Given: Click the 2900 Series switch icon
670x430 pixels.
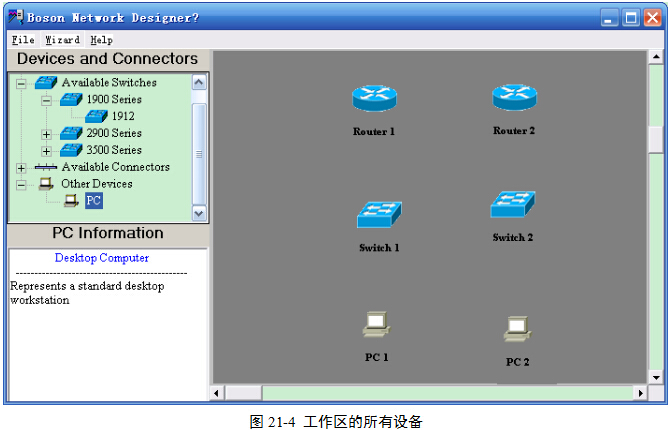Looking at the screenshot, I should pyautogui.click(x=71, y=133).
